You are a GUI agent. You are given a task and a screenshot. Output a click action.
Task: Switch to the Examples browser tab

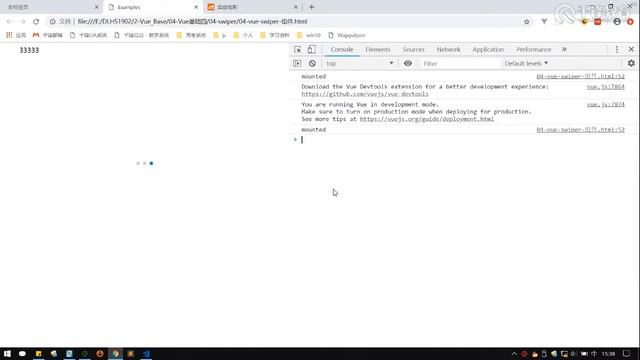click(152, 7)
